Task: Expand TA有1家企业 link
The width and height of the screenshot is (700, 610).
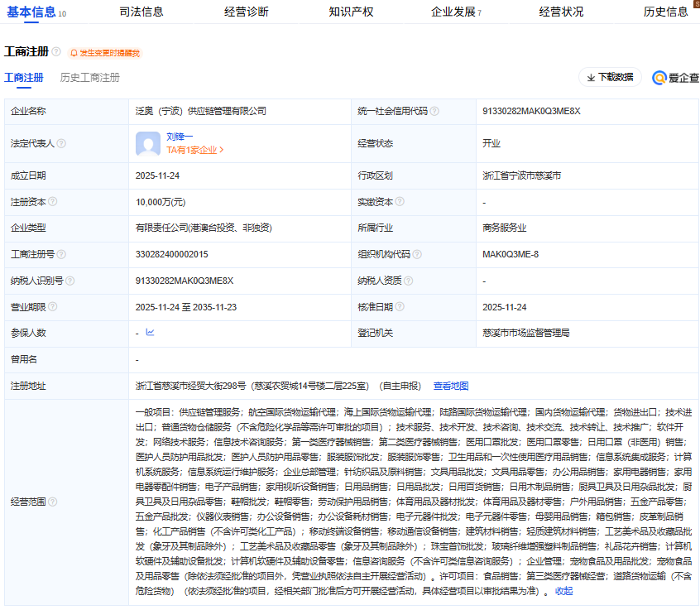Action: pos(194,150)
